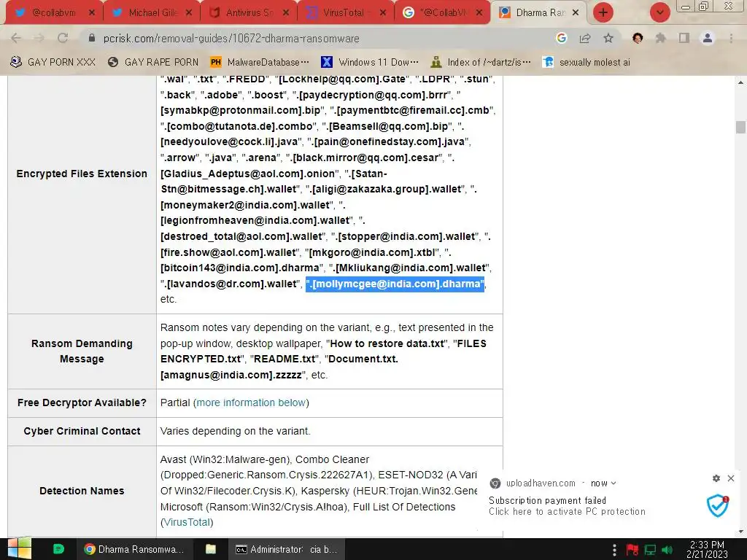Share this page icon
747x560 pixels.
tap(585, 38)
